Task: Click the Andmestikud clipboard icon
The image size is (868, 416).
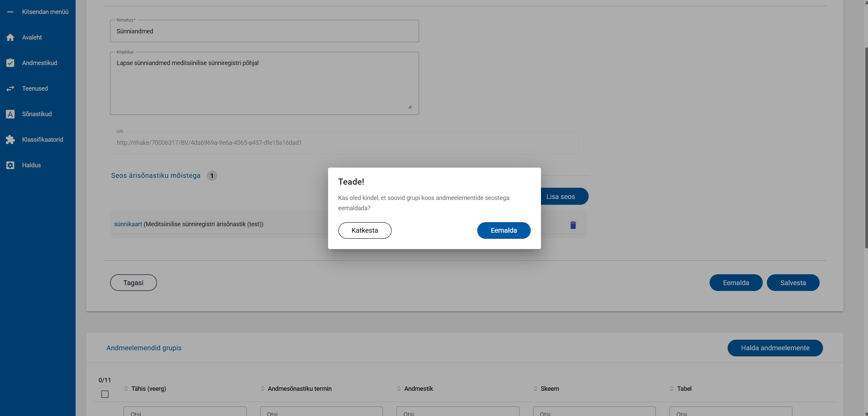Action: tap(10, 63)
